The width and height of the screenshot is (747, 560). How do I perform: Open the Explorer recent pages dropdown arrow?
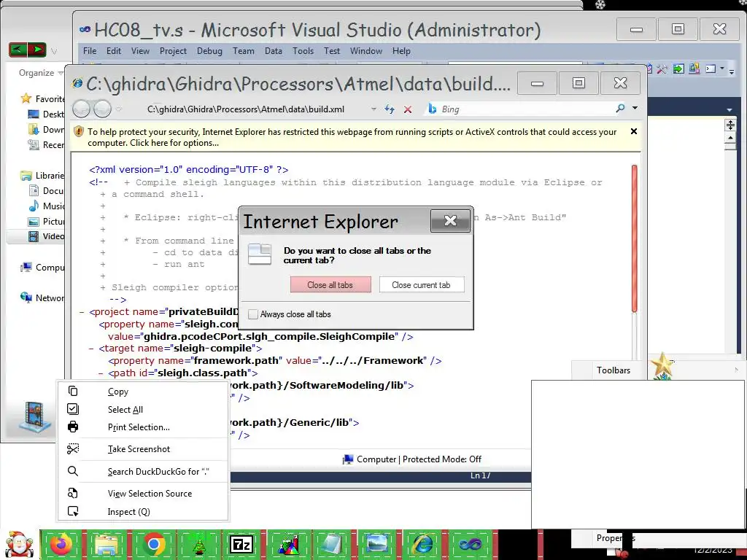pos(54,50)
